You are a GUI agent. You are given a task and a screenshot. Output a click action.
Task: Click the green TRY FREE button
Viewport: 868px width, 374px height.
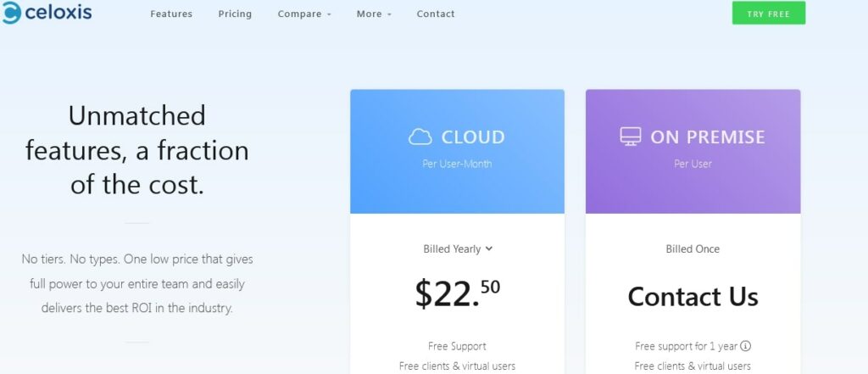point(768,14)
